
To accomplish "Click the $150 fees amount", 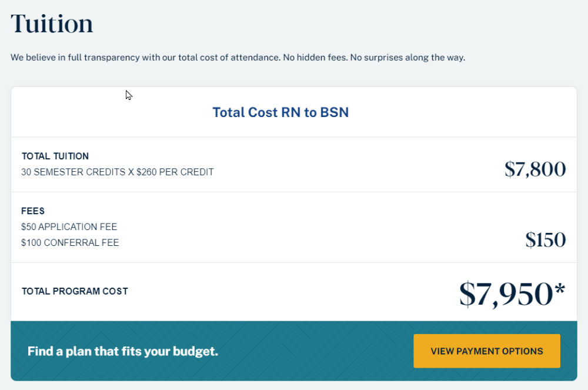I will pos(546,239).
